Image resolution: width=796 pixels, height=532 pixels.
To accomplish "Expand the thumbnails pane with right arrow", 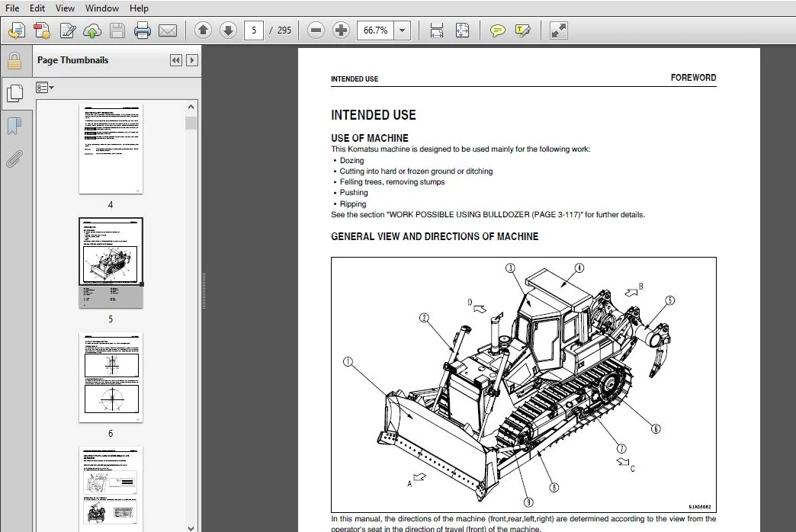I will [x=192, y=60].
